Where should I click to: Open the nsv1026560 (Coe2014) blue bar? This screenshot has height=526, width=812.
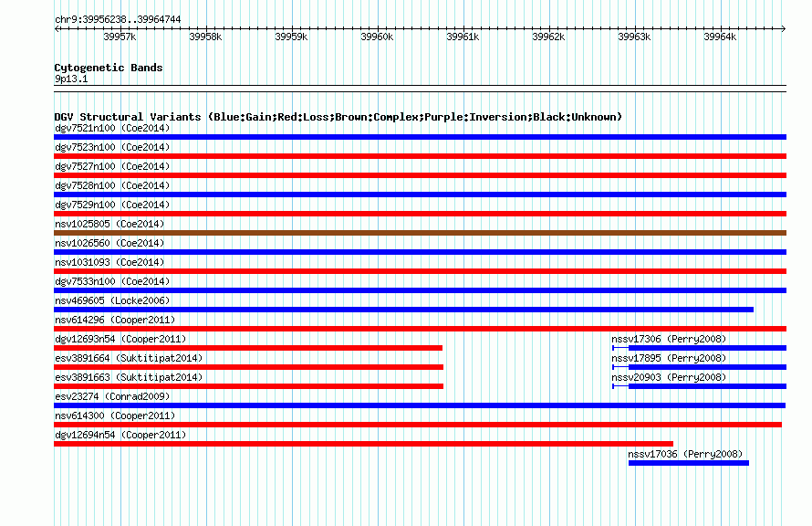[420, 252]
